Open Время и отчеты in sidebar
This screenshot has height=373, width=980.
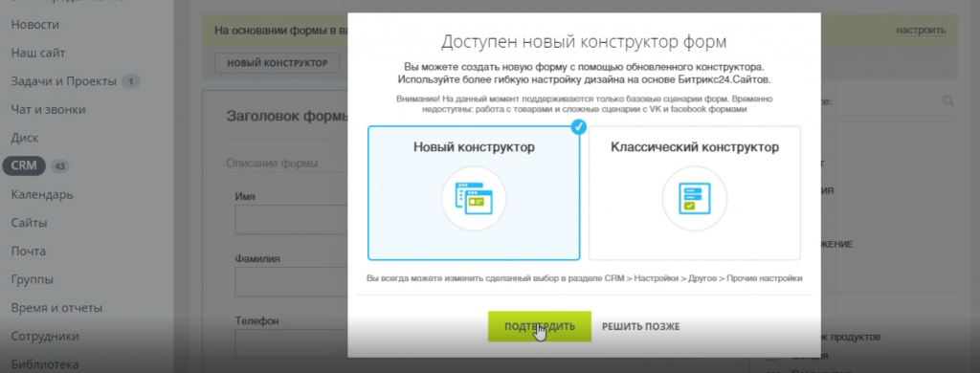coord(56,308)
